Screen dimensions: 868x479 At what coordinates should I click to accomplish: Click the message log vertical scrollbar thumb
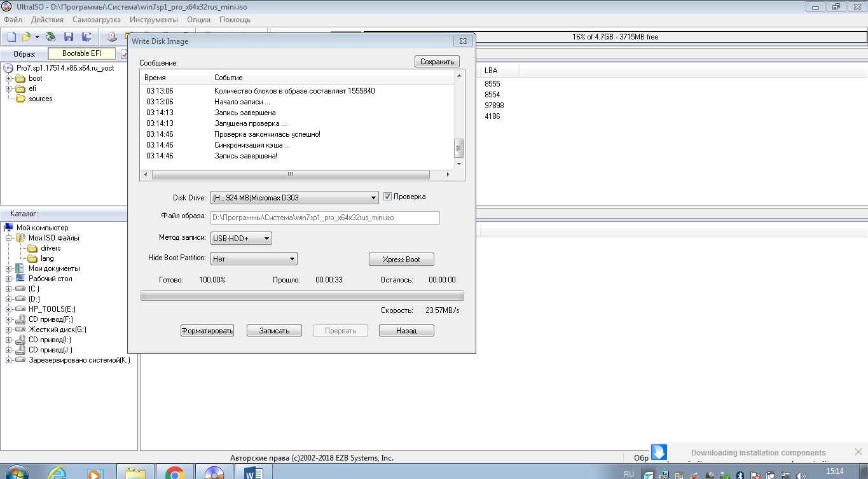459,148
